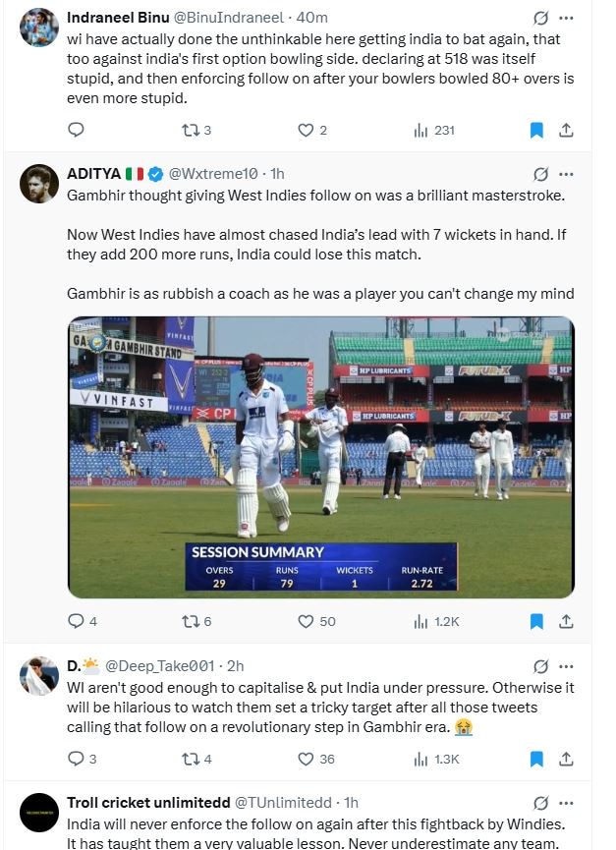Click Grok icon on Troll cricket tweet
The width and height of the screenshot is (616, 850).
coord(540,803)
